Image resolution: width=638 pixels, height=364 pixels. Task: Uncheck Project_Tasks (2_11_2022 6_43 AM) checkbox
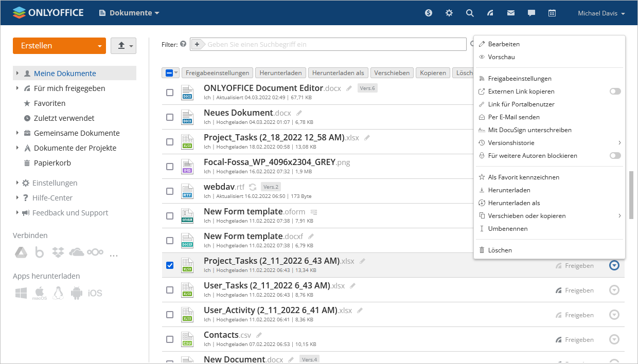(x=170, y=265)
